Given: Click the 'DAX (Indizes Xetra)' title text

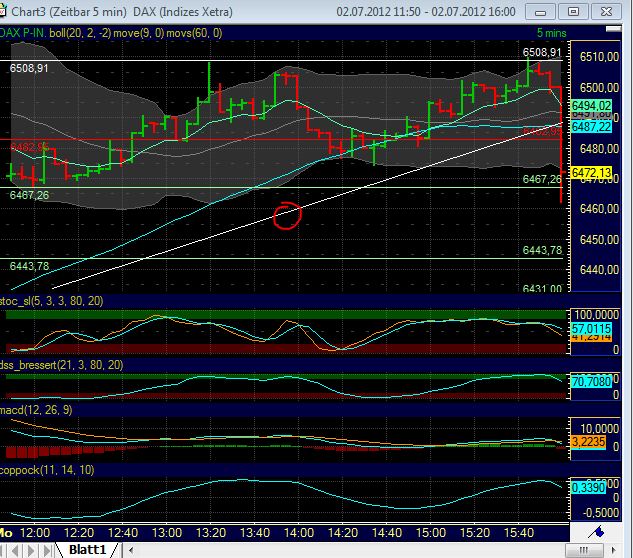Looking at the screenshot, I should [183, 12].
